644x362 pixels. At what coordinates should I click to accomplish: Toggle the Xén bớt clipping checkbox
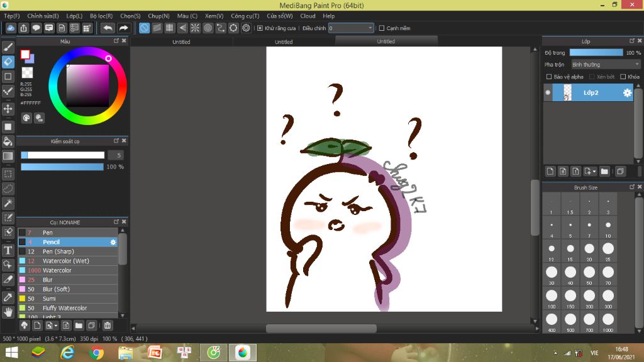coord(592,77)
